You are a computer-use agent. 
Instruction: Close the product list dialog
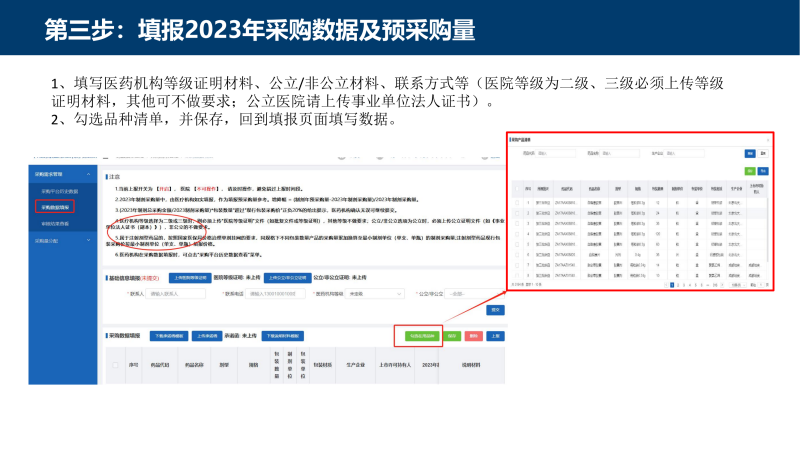click(x=767, y=139)
